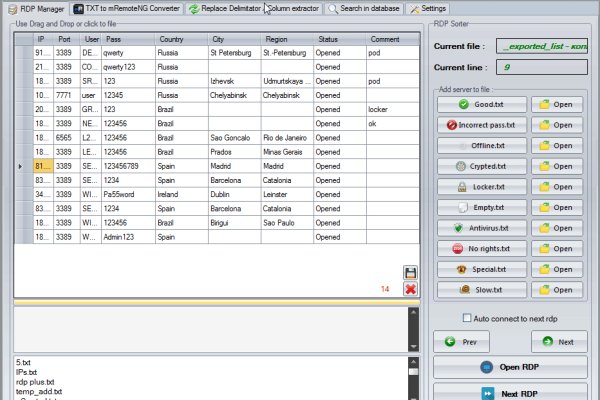Viewport: 600px width, 400px height.
Task: Open the Offline.txt file with Open button
Action: point(557,146)
